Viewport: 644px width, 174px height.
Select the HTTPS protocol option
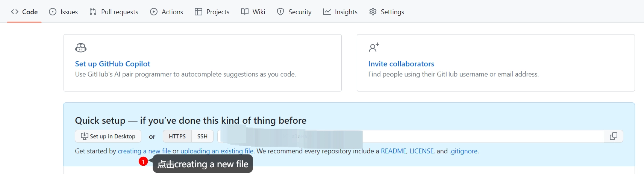(x=177, y=136)
